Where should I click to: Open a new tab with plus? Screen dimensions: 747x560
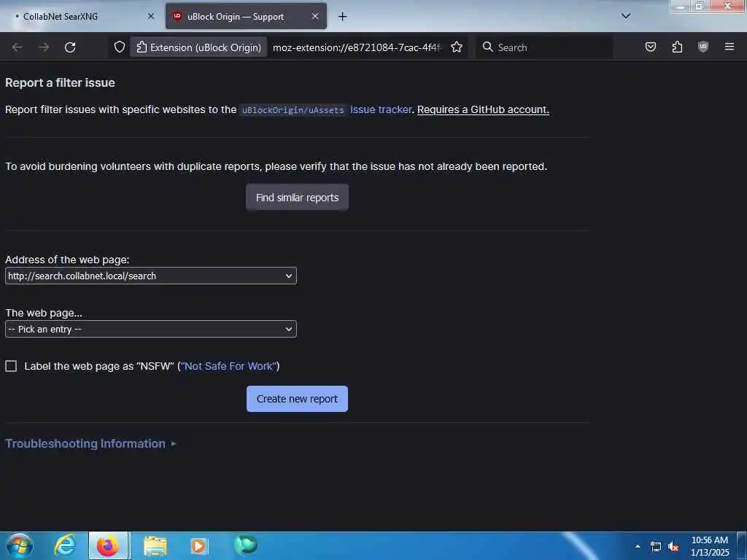(x=343, y=17)
